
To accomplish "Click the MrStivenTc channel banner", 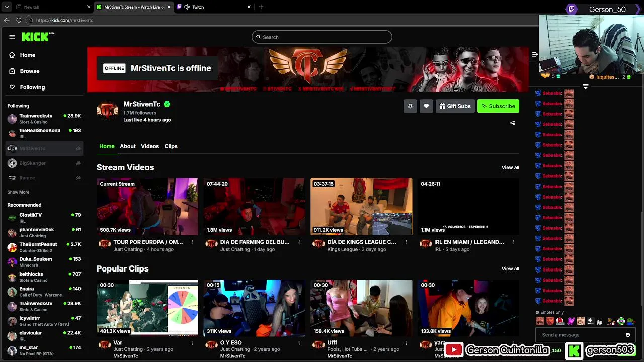I will [x=308, y=70].
